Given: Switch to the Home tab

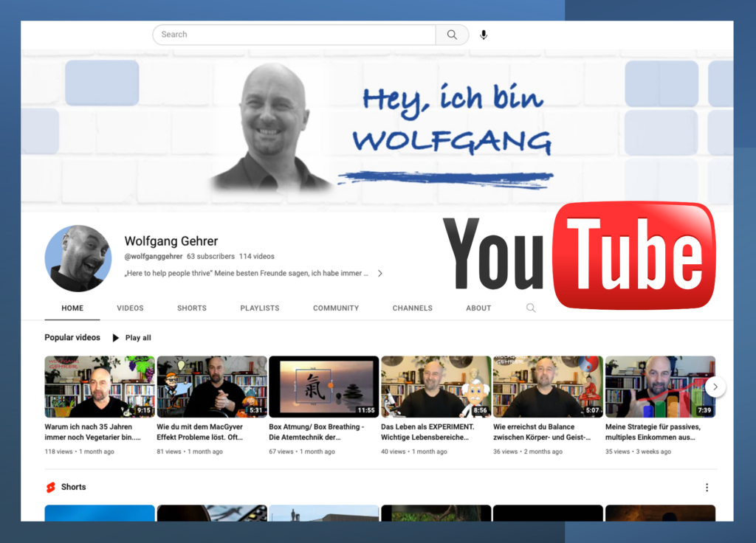Looking at the screenshot, I should click(x=72, y=308).
